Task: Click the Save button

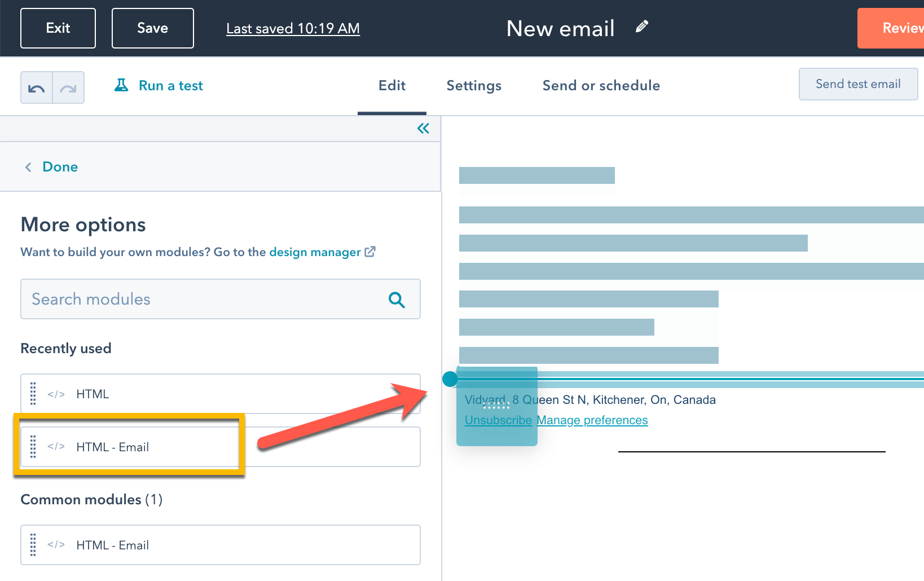Action: point(152,28)
